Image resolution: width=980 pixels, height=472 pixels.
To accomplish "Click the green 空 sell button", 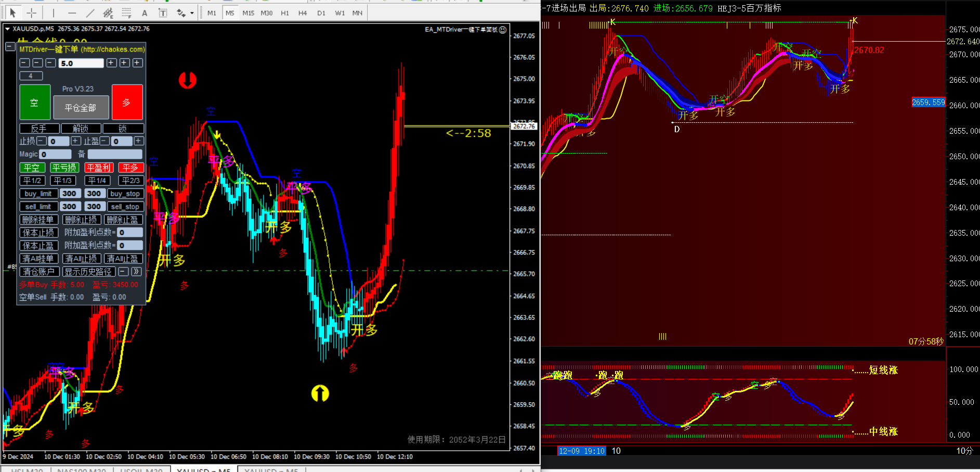I will [x=35, y=103].
